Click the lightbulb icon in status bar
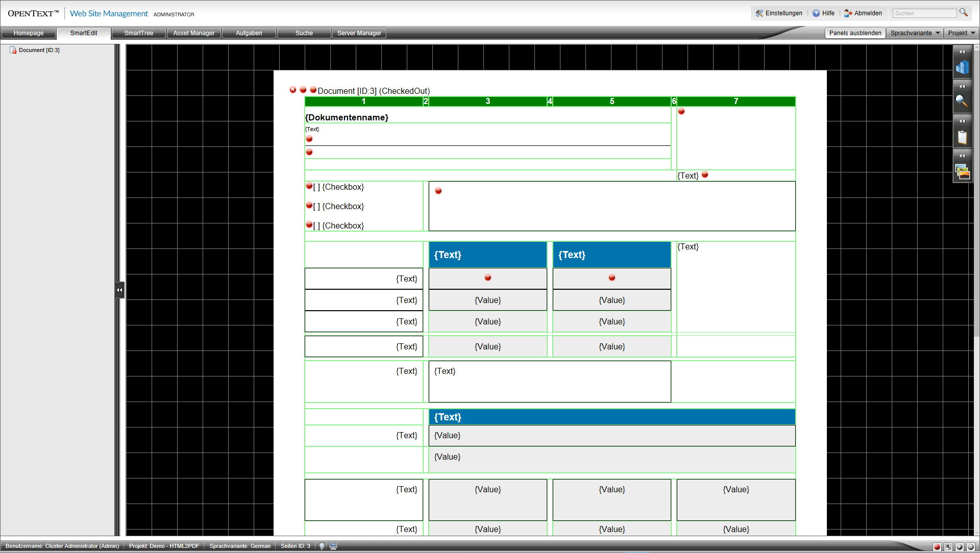 322,546
